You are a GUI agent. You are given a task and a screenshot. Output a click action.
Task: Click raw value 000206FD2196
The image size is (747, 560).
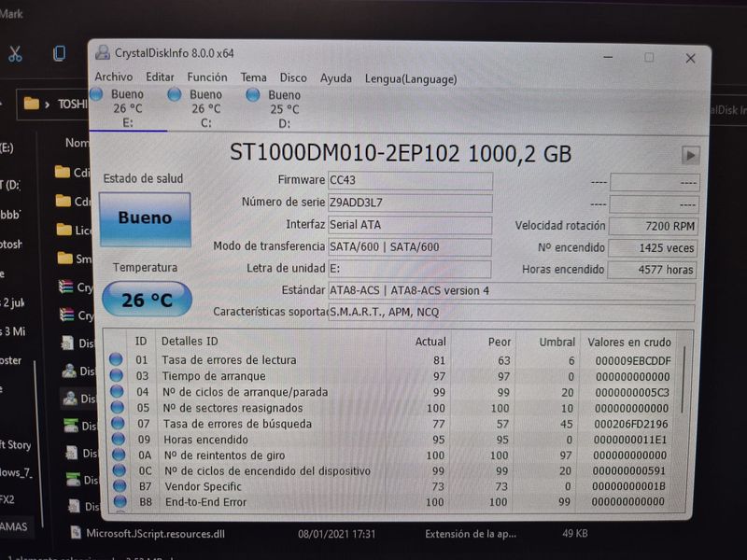631,424
